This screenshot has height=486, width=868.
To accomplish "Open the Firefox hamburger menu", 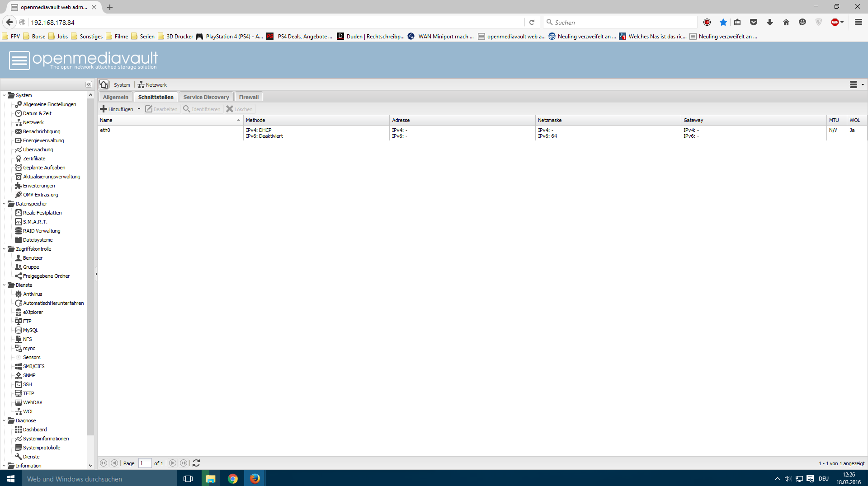I will point(859,22).
